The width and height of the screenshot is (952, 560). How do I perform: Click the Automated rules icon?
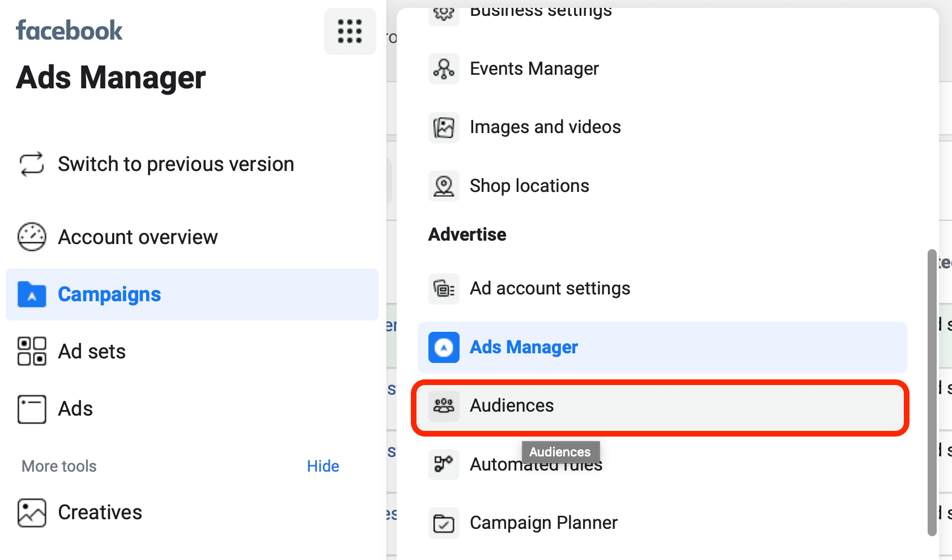(444, 464)
